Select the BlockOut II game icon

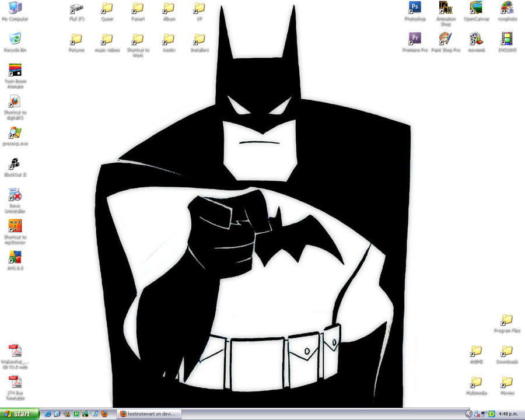[15, 167]
